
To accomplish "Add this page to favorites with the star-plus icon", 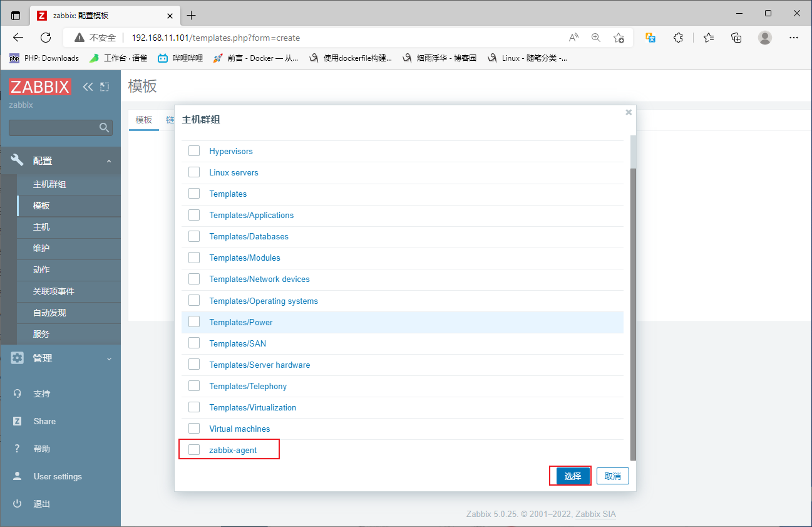I will point(619,38).
